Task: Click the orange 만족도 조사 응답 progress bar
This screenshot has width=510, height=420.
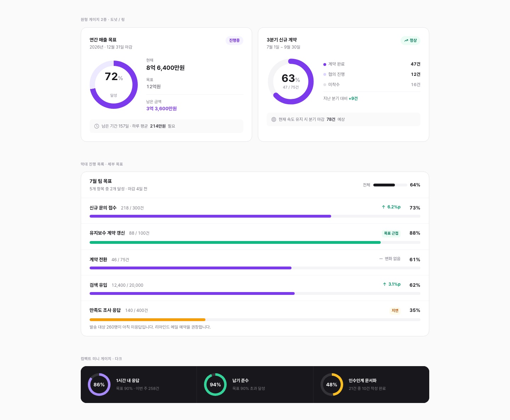Action: 255,320
